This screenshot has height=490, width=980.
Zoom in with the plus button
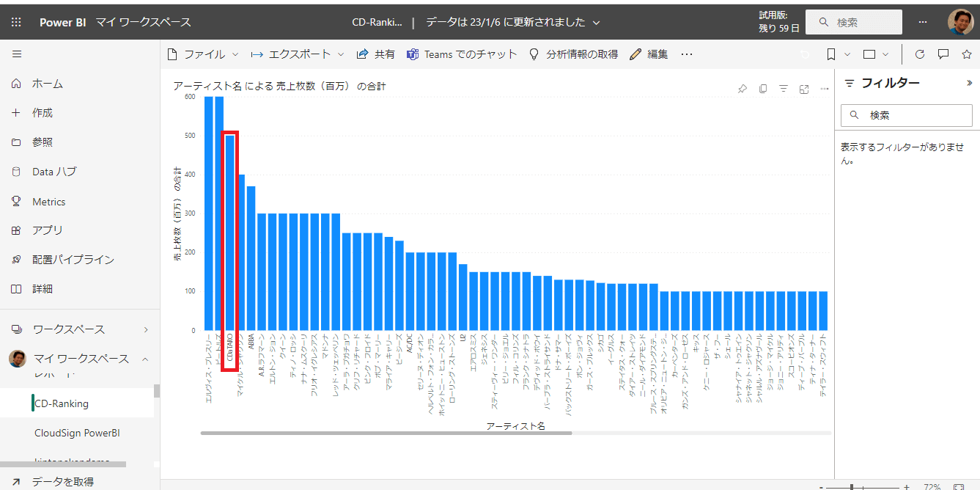pyautogui.click(x=907, y=487)
